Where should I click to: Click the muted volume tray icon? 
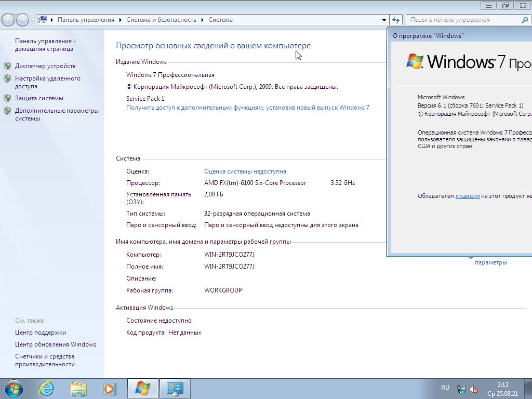[x=474, y=389]
